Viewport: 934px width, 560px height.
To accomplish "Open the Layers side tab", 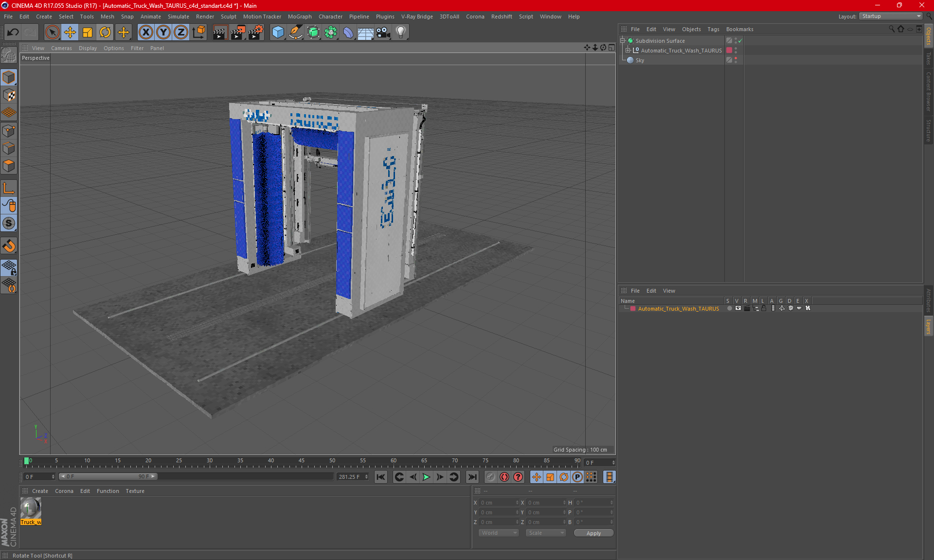I will click(928, 327).
